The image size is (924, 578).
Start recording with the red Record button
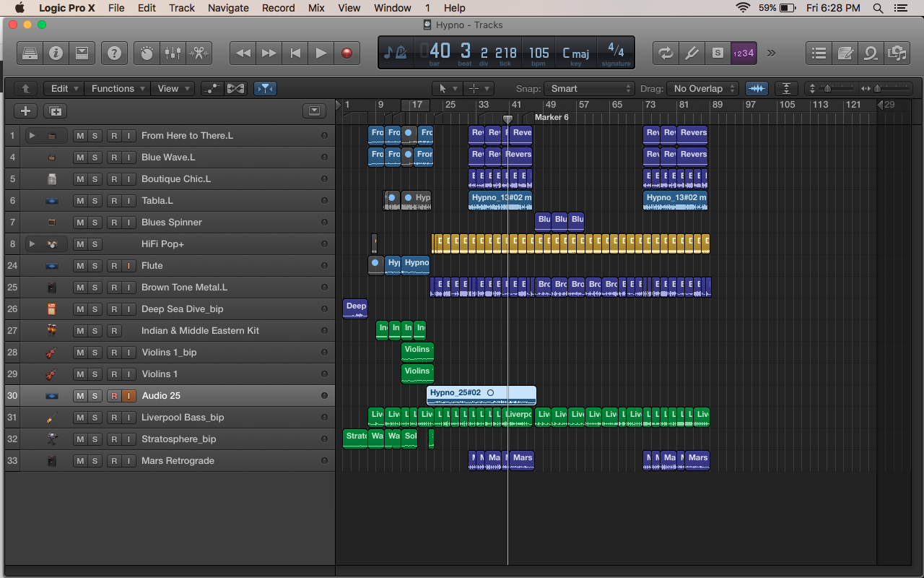[347, 53]
